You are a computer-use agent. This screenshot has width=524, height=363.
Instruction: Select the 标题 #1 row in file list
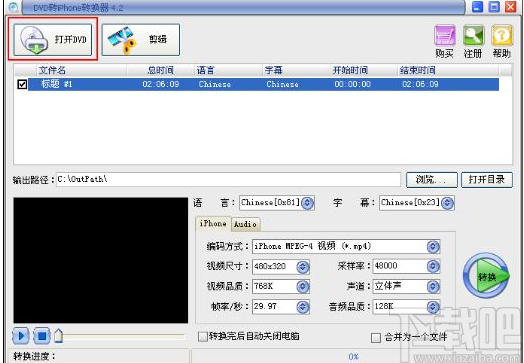pyautogui.click(x=263, y=84)
